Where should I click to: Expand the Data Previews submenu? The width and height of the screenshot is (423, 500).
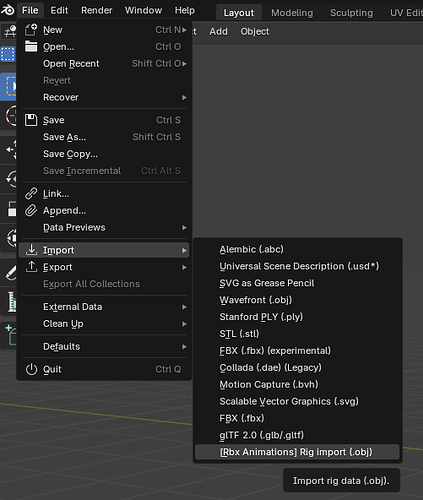pyautogui.click(x=104, y=228)
